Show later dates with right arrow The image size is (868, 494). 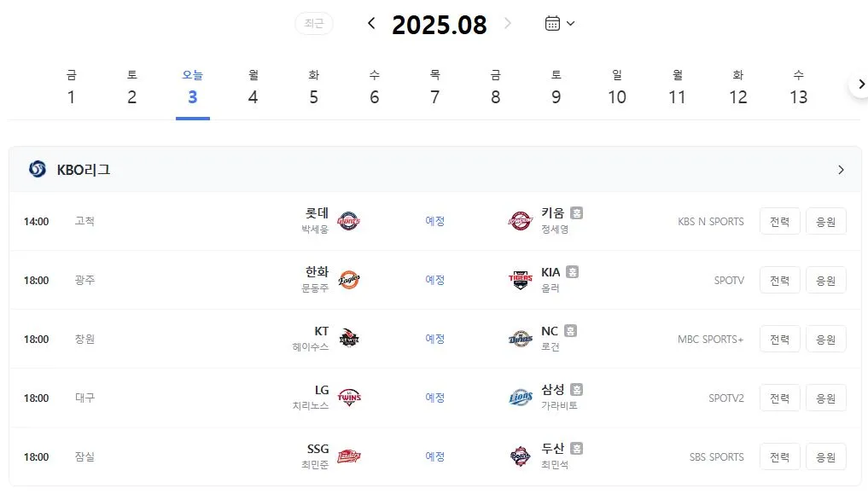[x=861, y=84]
